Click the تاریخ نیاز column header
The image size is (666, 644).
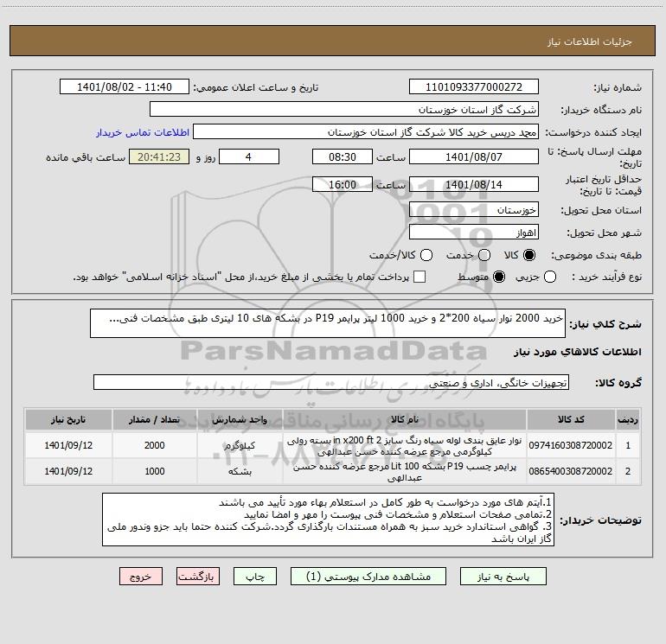coord(68,419)
